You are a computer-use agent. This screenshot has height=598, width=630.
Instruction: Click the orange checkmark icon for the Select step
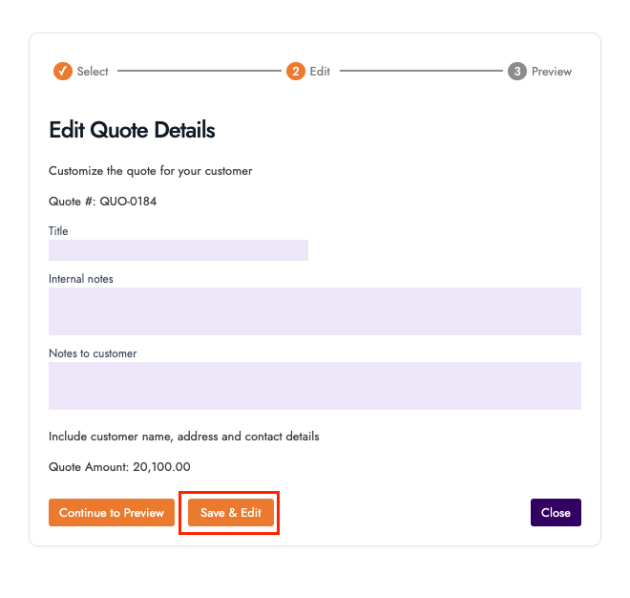62,71
